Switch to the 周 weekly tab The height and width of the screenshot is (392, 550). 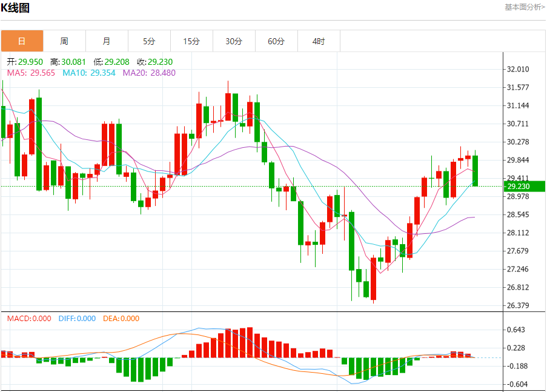(65, 41)
